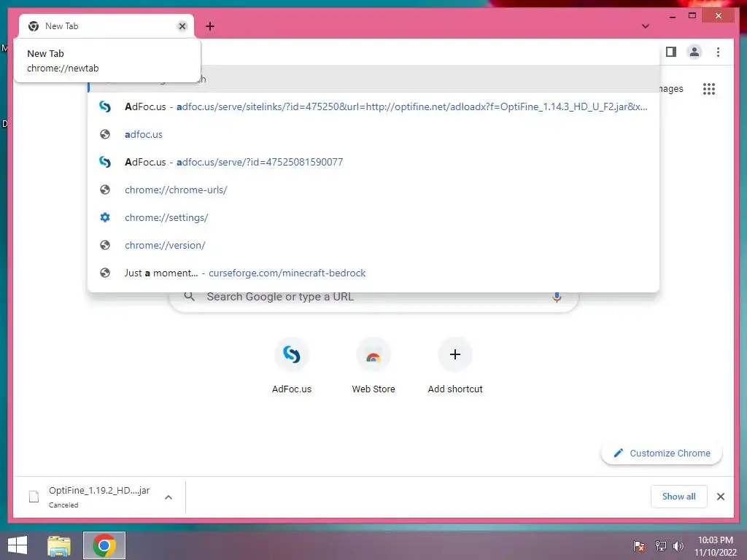
Task: Click the AdFoc.us logo beside the sitelinks suggestion
Action: [105, 106]
